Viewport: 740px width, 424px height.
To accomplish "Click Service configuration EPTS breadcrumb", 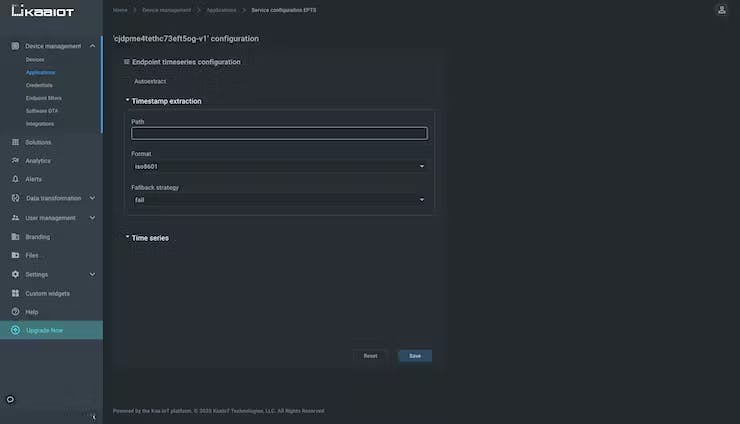I will point(284,10).
